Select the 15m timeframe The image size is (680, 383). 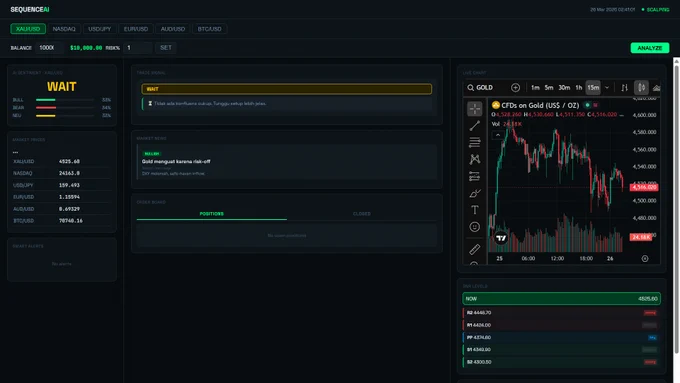coord(593,88)
